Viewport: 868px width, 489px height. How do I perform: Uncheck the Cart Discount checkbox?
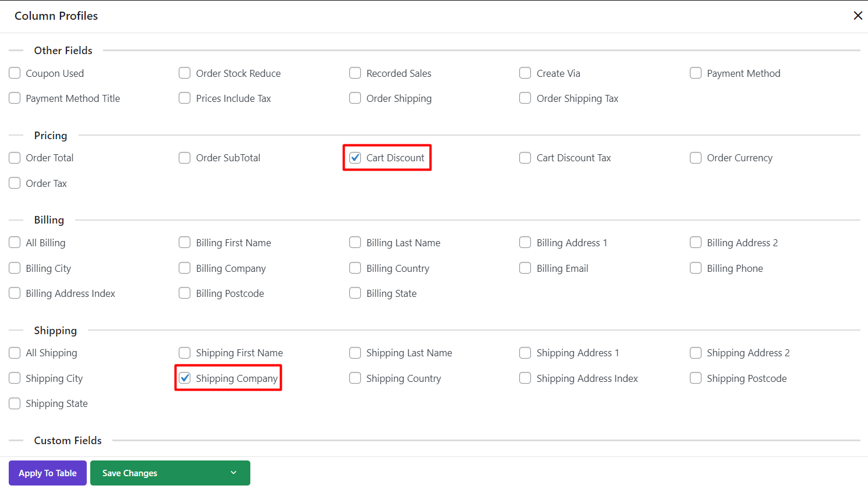click(355, 158)
